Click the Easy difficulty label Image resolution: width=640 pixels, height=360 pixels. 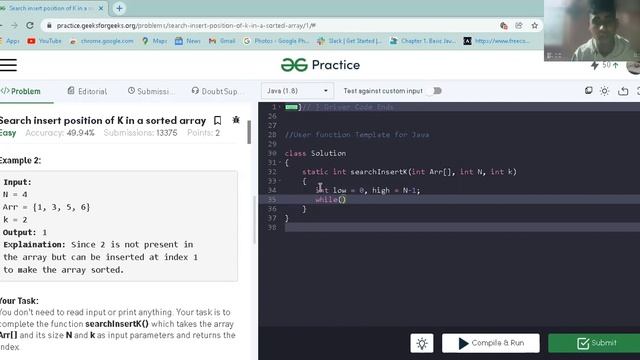coord(8,133)
